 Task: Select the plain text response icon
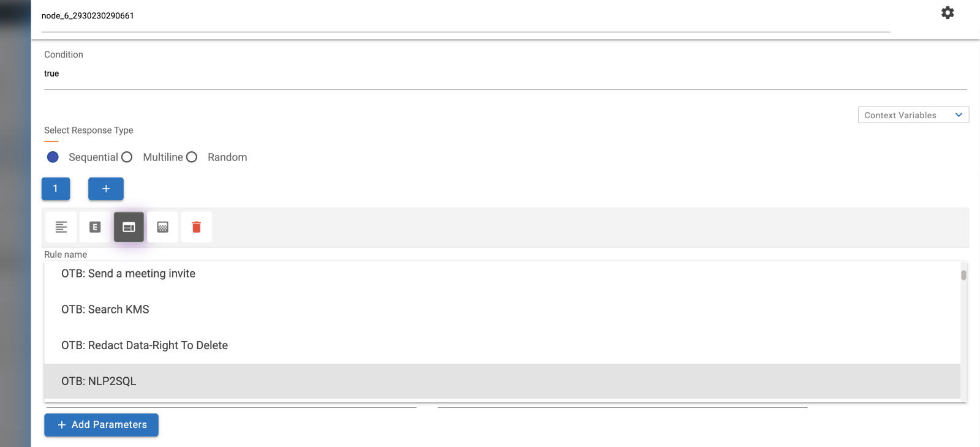[x=61, y=227]
